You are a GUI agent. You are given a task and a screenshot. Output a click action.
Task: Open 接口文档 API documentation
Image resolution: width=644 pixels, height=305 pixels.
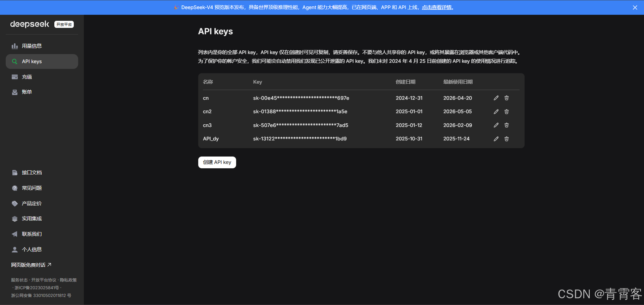42,173
